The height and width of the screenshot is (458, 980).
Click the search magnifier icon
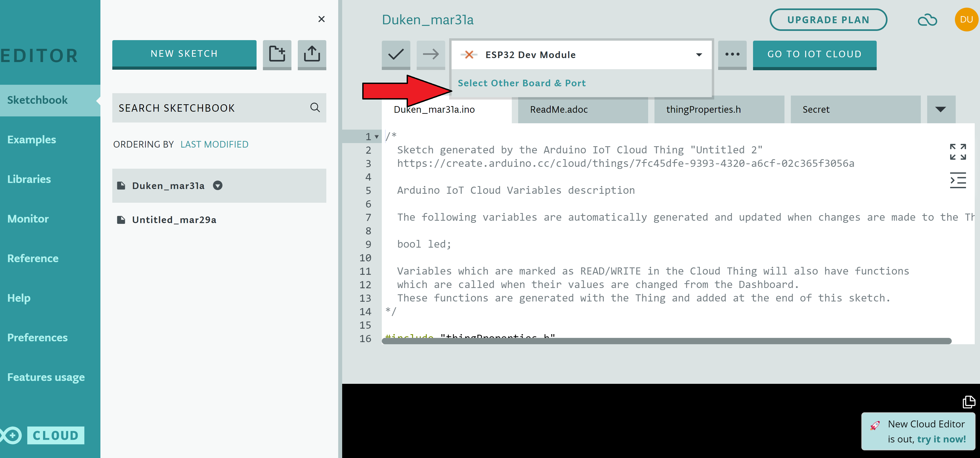(x=315, y=107)
